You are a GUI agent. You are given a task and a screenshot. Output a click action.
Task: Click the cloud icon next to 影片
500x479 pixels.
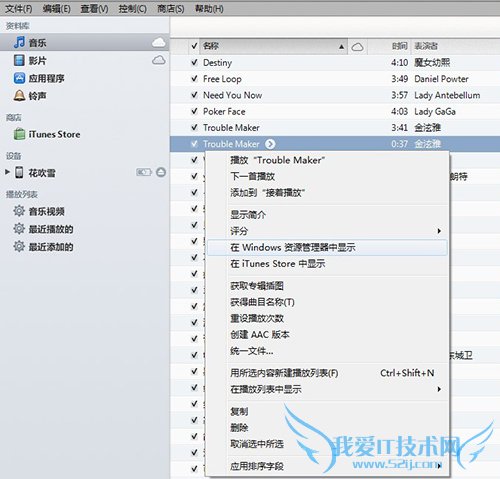(159, 60)
